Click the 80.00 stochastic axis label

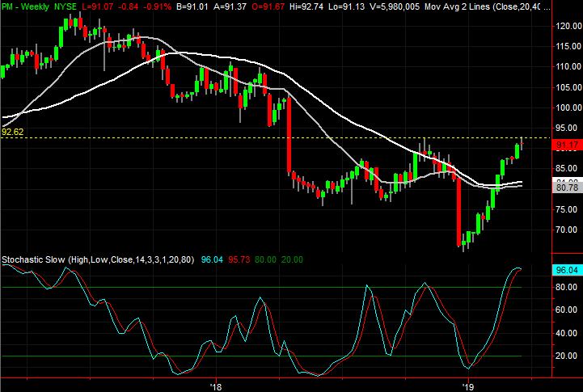566,287
